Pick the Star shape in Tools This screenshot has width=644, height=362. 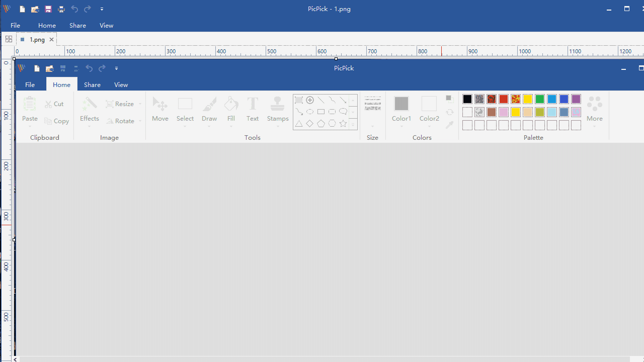coord(343,123)
